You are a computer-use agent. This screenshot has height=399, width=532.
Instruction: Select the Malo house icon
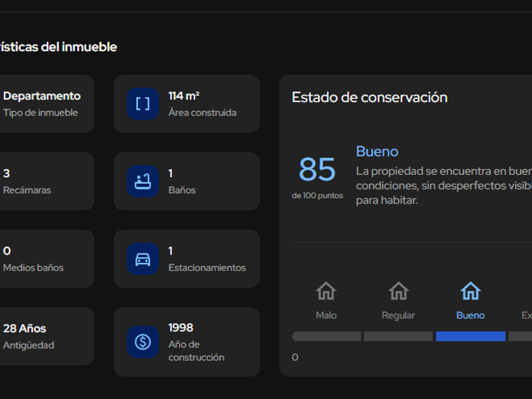click(x=326, y=291)
